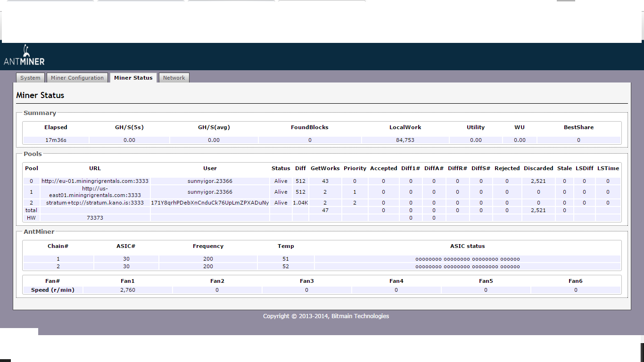The height and width of the screenshot is (362, 644).
Task: Click the HW value 73373
Action: click(95, 218)
